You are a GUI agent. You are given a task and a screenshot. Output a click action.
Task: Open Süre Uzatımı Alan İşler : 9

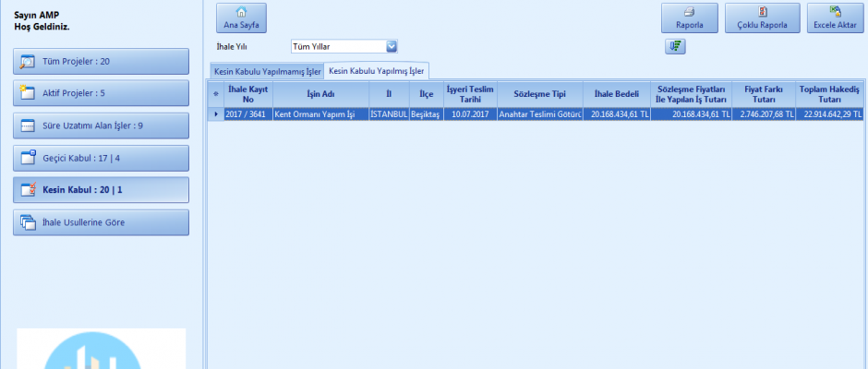tap(102, 125)
